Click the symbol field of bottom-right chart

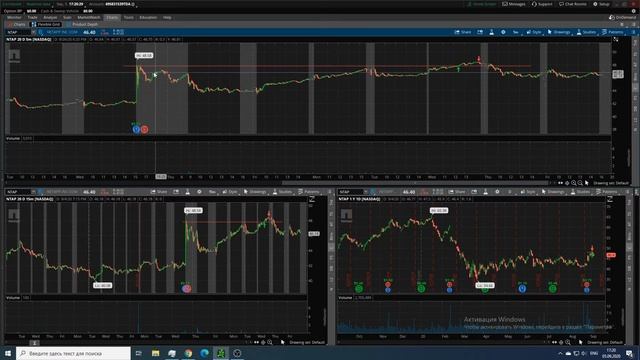pyautogui.click(x=350, y=192)
